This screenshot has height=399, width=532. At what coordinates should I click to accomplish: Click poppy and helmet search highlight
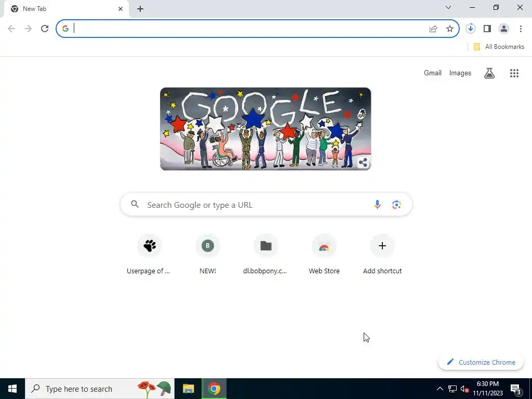(x=154, y=389)
